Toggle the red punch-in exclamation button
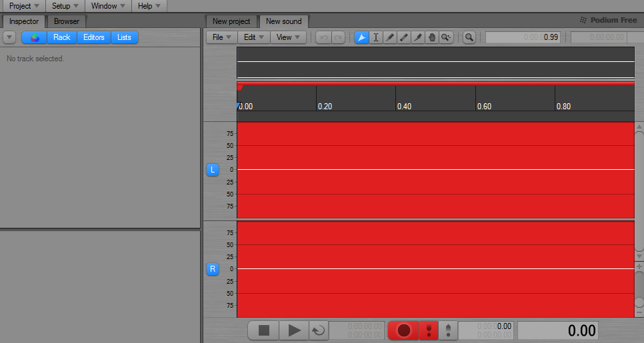 click(x=429, y=330)
